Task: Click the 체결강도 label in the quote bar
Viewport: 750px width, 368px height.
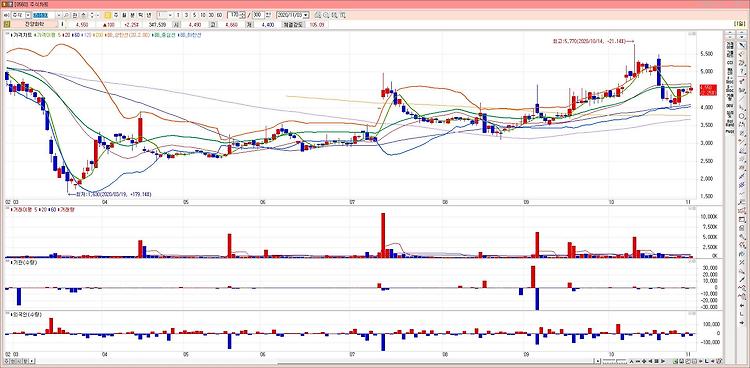Action: [294, 23]
